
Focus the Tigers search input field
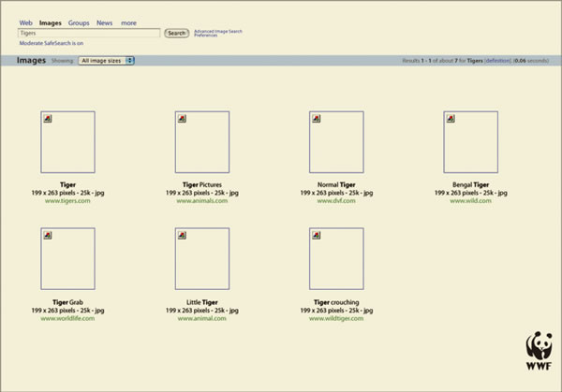pos(89,33)
